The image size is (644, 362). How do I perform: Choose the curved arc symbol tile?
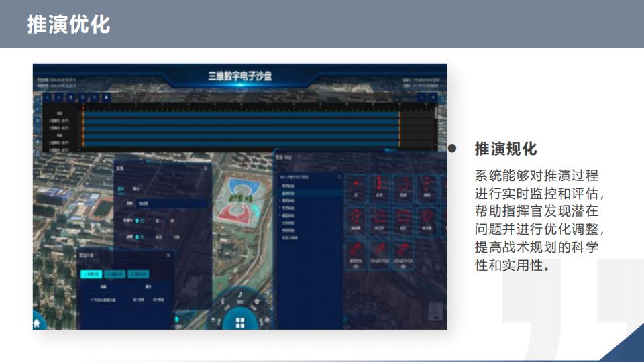[403, 188]
